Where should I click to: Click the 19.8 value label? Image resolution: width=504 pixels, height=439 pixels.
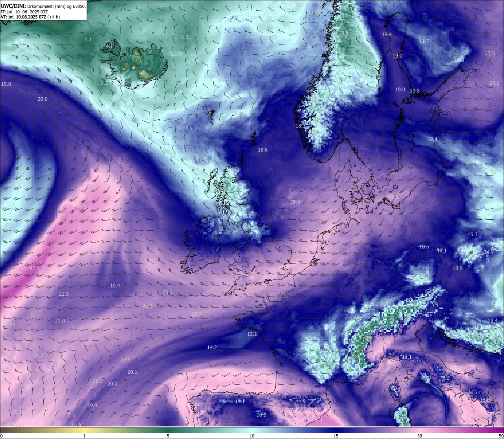coord(6,84)
